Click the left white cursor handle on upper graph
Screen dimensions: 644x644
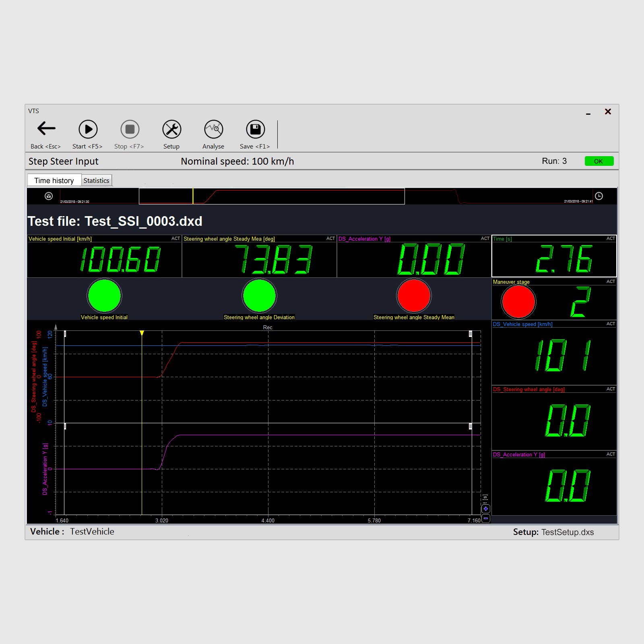65,334
